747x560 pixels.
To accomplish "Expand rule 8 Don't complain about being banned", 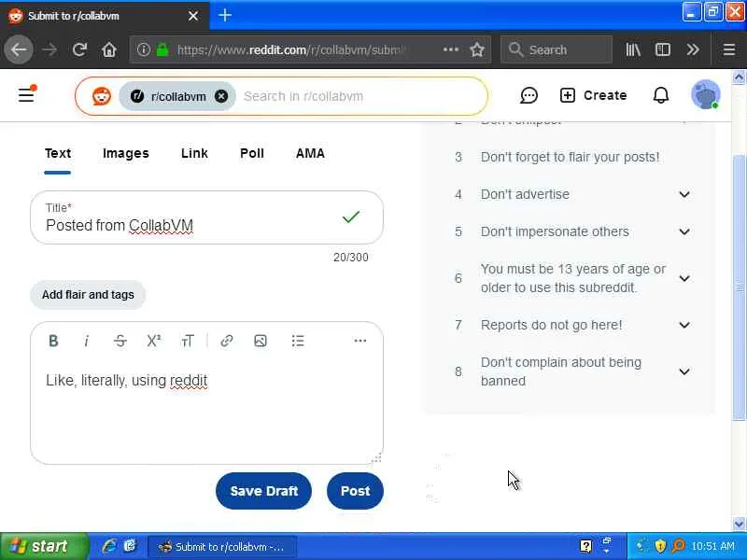I will pyautogui.click(x=684, y=371).
